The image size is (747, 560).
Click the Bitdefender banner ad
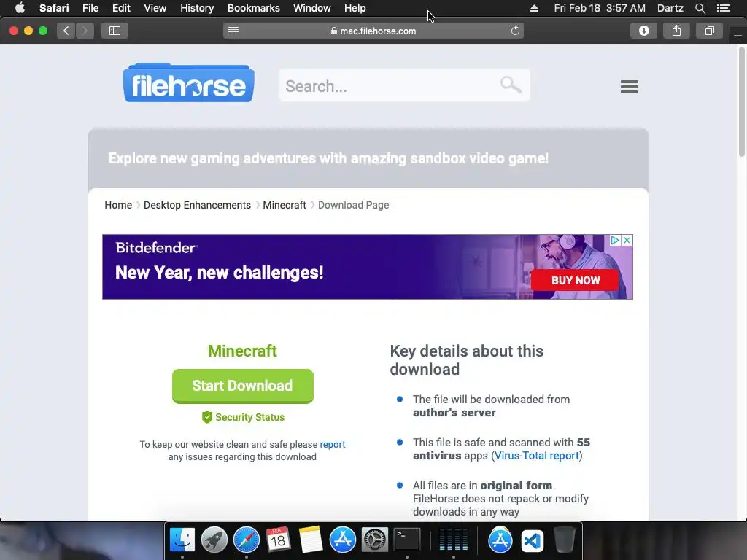point(368,267)
